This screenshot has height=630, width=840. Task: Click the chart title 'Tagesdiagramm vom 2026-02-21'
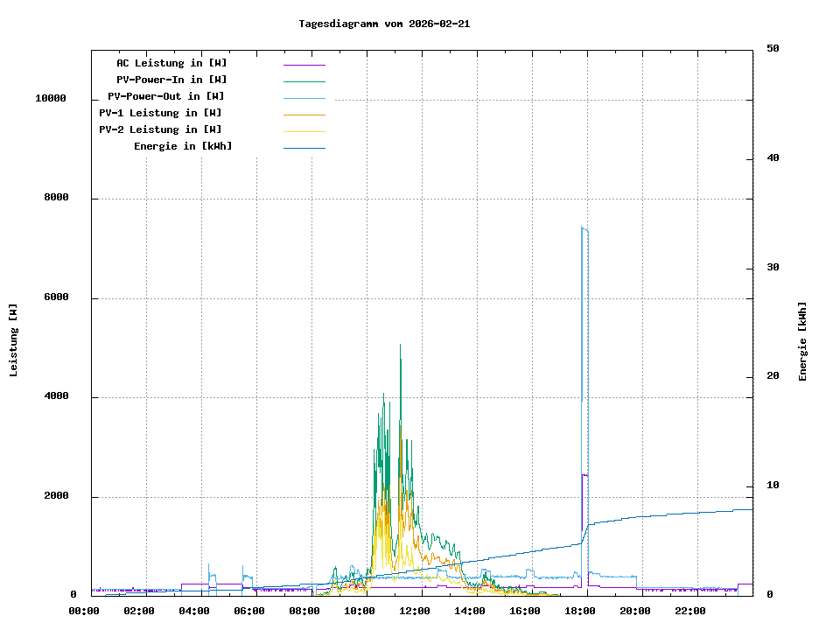pyautogui.click(x=384, y=24)
